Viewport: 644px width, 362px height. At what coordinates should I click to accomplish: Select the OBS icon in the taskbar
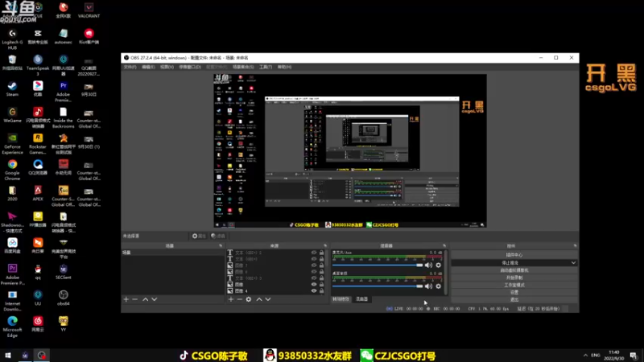(x=42, y=355)
